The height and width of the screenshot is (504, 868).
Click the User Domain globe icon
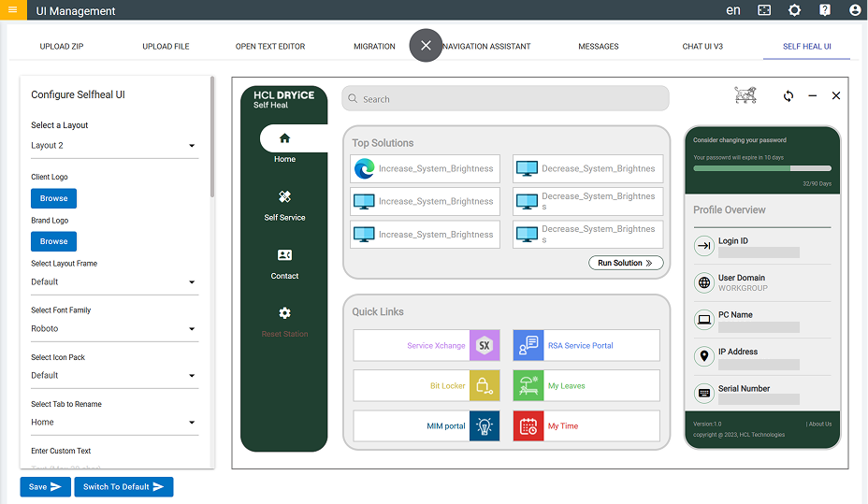tap(704, 282)
